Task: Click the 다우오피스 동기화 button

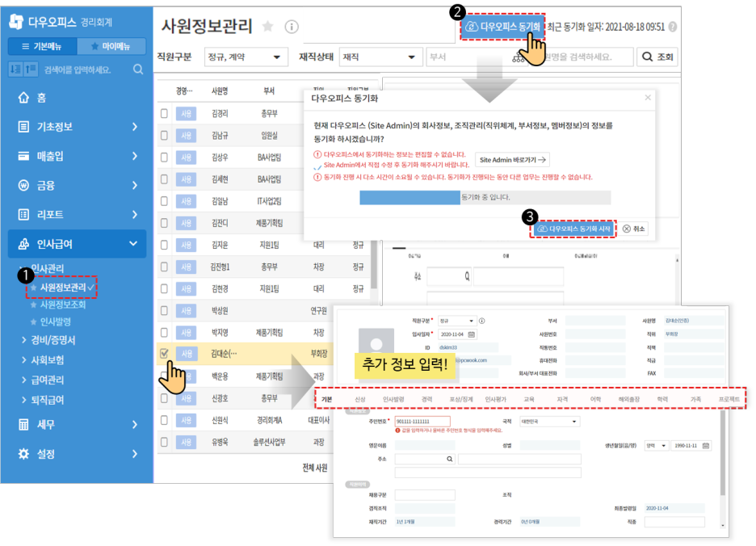Action: pos(503,27)
